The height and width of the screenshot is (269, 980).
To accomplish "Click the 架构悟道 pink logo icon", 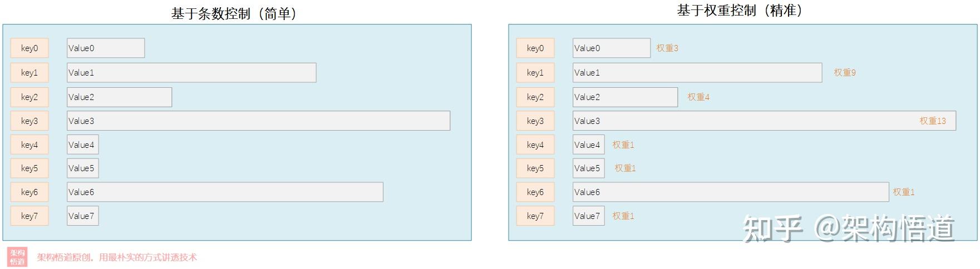I will coord(17,257).
